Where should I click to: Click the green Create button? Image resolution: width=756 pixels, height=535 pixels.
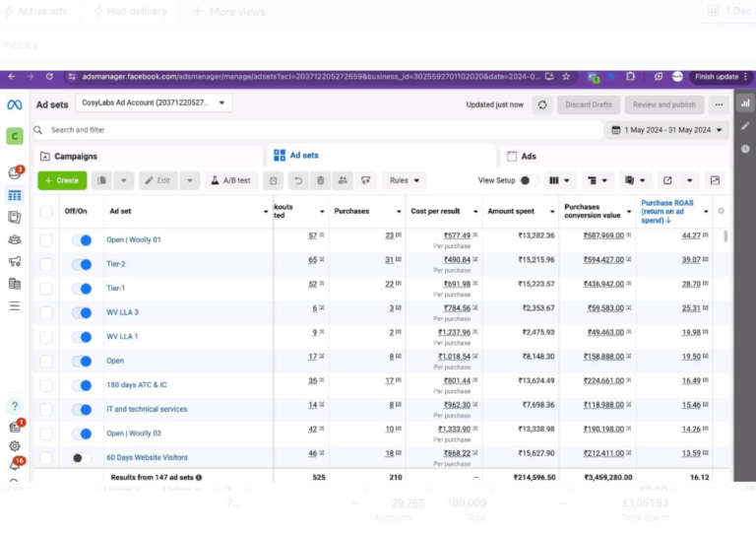[x=61, y=180]
